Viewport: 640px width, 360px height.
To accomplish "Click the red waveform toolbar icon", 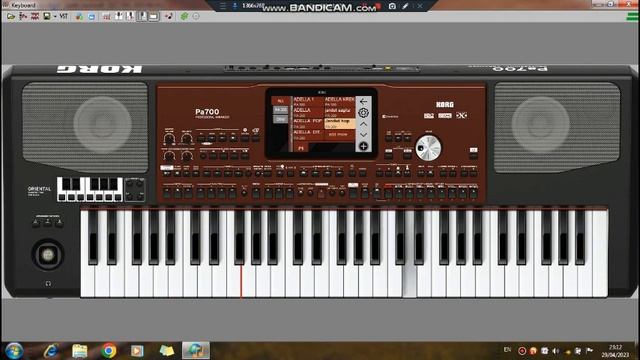I will click(35, 16).
